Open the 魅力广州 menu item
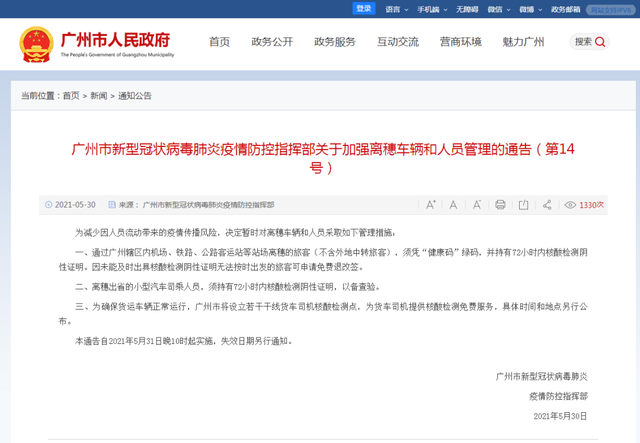The image size is (640, 443). click(x=523, y=42)
